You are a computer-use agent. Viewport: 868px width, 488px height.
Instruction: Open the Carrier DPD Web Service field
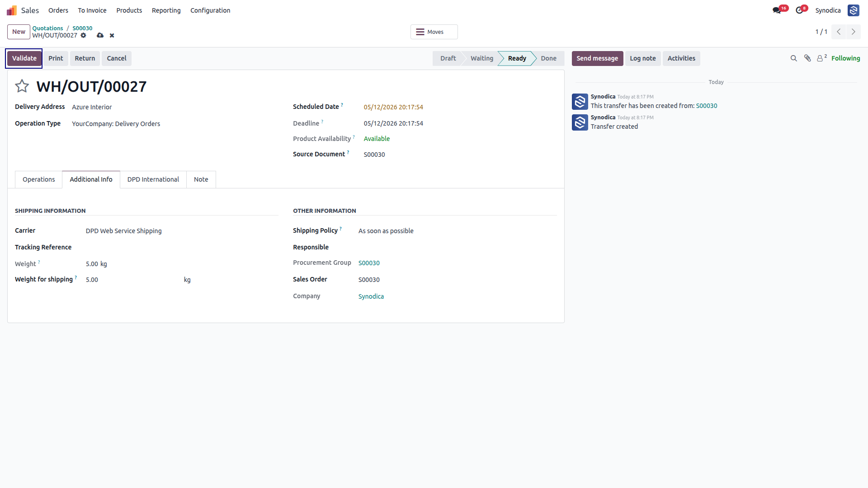[182, 231]
